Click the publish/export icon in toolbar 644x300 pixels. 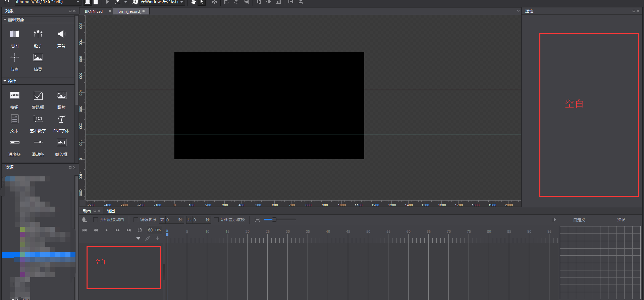(x=118, y=2)
